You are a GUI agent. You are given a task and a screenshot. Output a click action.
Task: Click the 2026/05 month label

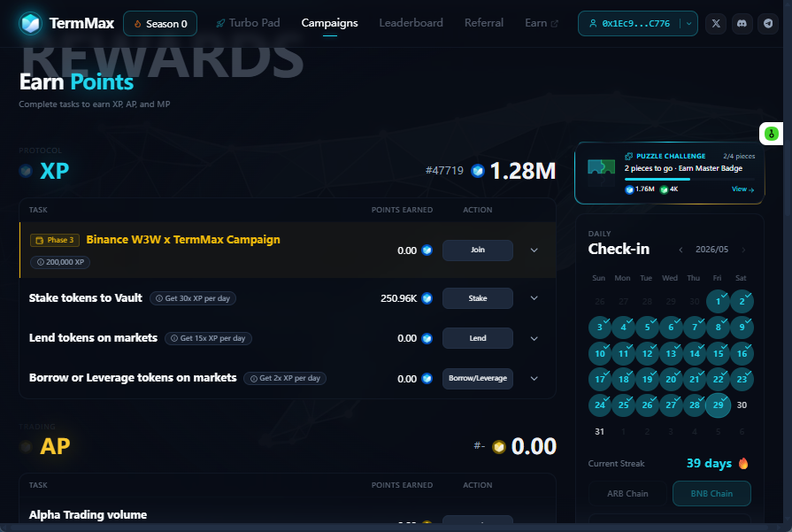click(x=711, y=250)
